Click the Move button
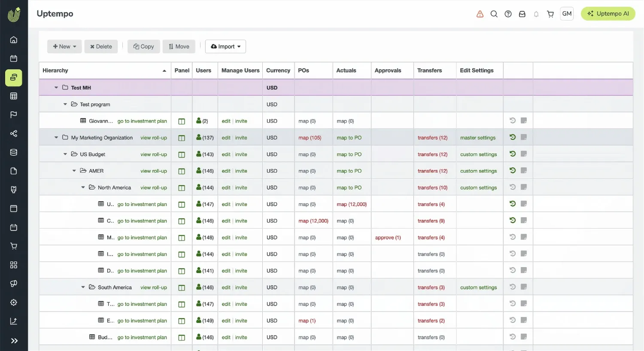This screenshot has width=644, height=351. (179, 46)
